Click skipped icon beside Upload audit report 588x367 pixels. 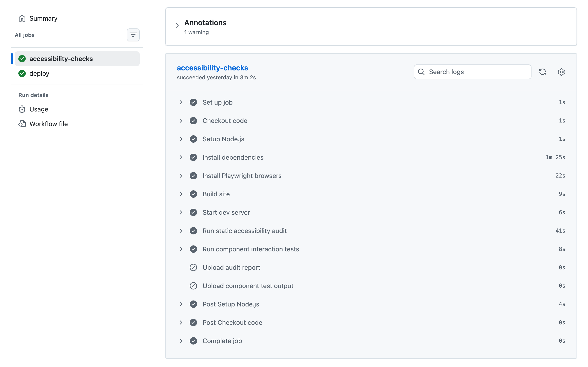193,267
